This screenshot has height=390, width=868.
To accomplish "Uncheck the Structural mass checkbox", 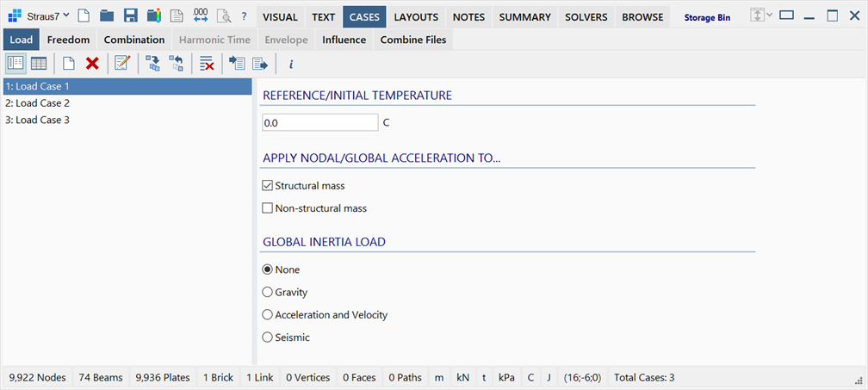I will pyautogui.click(x=267, y=186).
